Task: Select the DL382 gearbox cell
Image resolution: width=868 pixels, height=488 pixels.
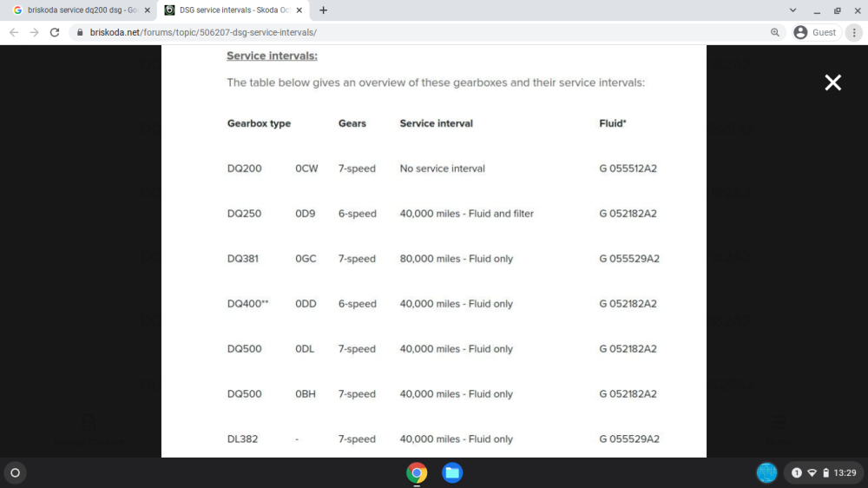Action: [x=242, y=439]
